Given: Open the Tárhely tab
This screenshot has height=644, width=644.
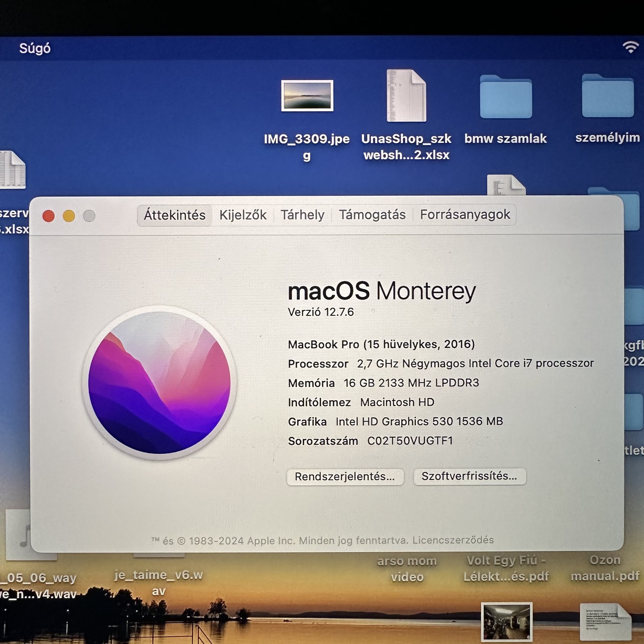Looking at the screenshot, I should (302, 215).
